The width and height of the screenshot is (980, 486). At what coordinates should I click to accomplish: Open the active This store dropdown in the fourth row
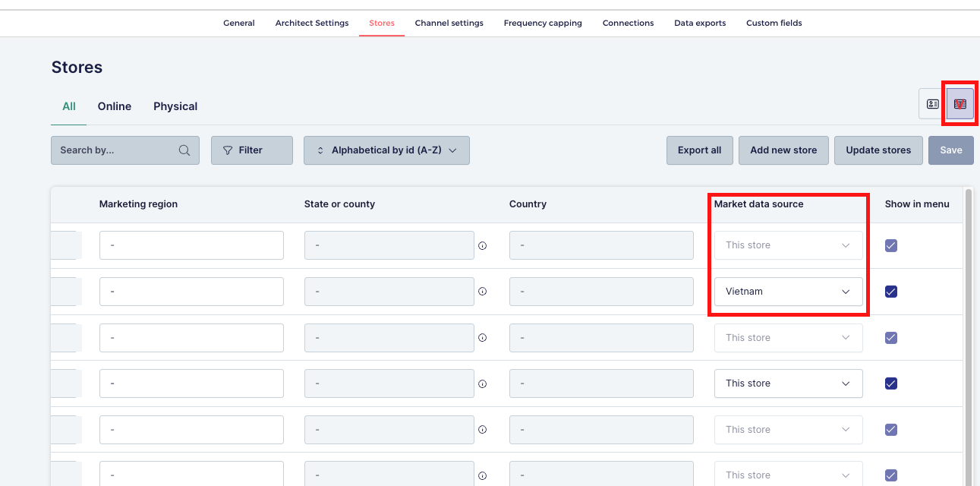(789, 383)
